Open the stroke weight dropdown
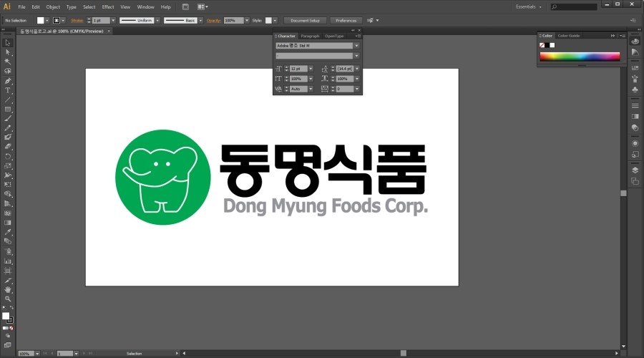The width and height of the screenshot is (644, 358). click(x=113, y=21)
